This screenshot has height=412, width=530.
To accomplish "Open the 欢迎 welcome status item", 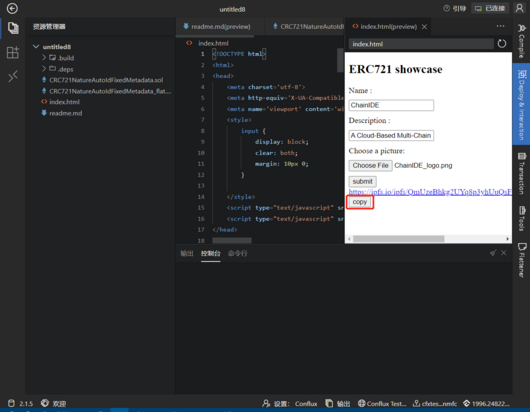I will [53, 403].
